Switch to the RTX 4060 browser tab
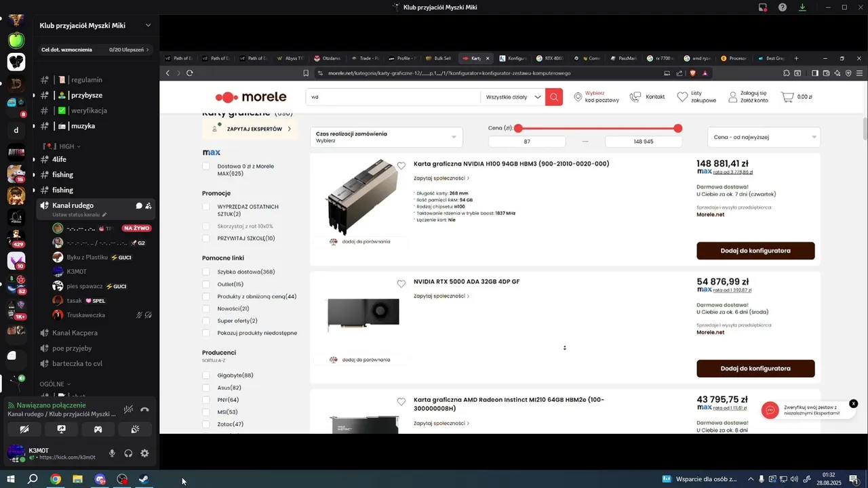868x488 pixels. [550, 58]
